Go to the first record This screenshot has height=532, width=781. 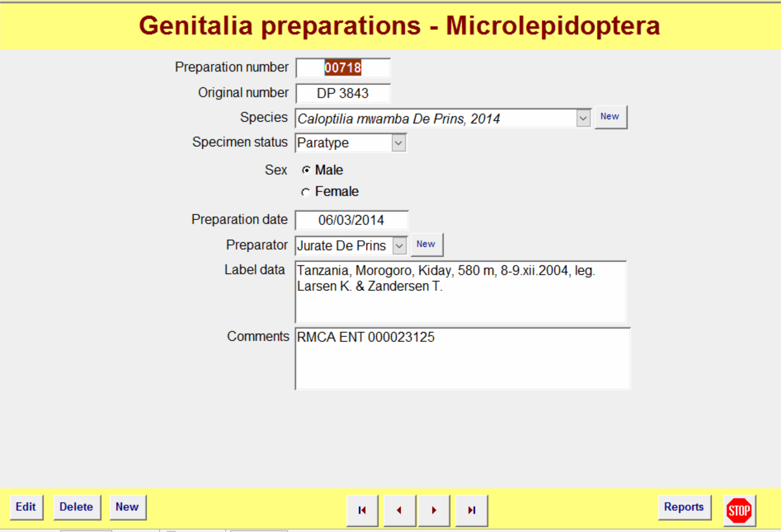(x=362, y=510)
